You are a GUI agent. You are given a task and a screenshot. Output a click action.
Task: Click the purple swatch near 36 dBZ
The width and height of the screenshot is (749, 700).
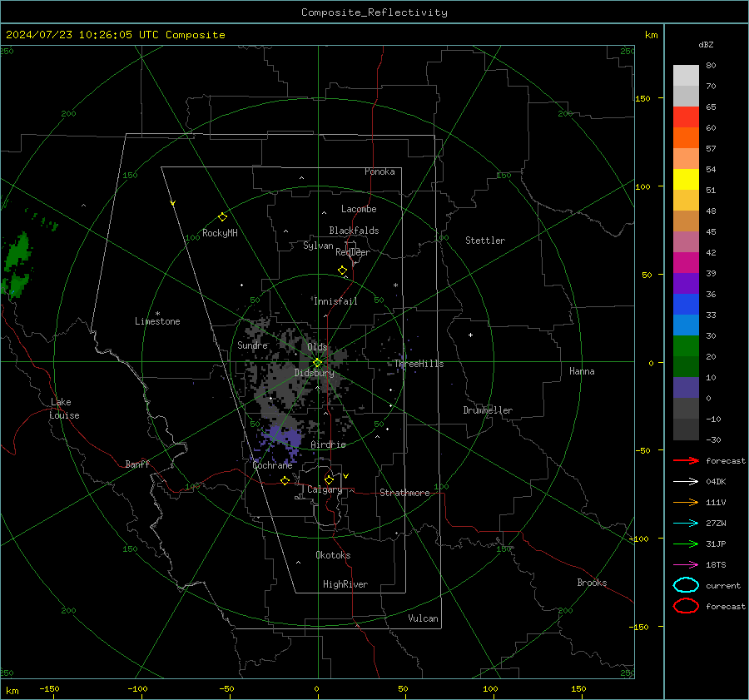point(686,284)
